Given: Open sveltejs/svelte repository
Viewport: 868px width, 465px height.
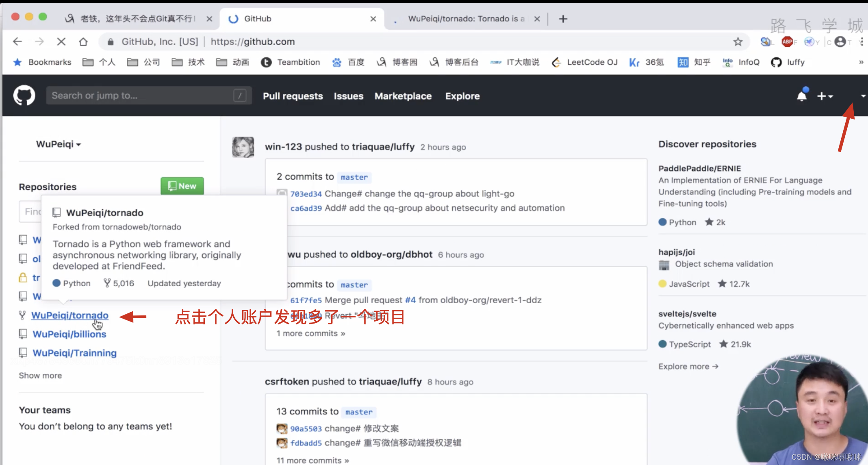Looking at the screenshot, I should coord(687,314).
